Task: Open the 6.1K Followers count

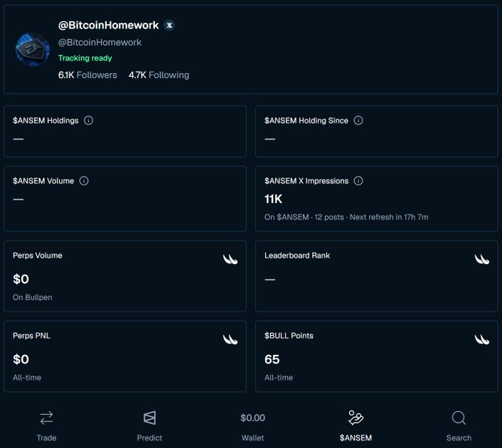Action: [x=87, y=75]
